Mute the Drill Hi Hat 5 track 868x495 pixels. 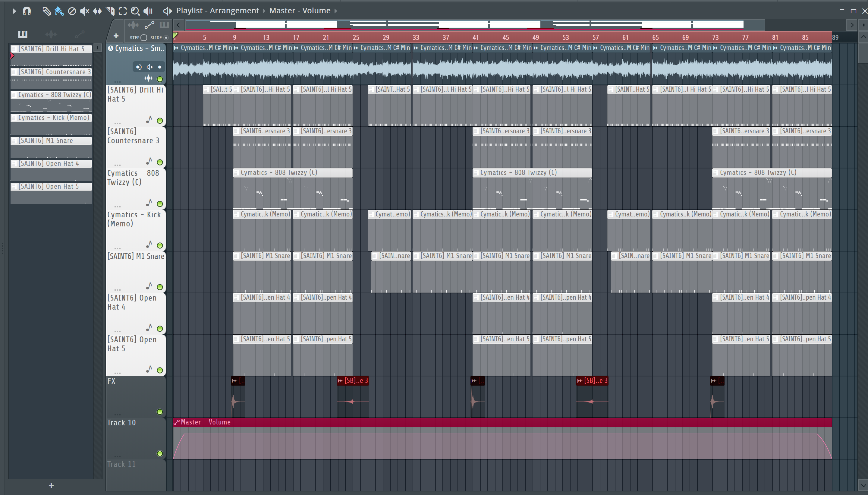click(160, 121)
